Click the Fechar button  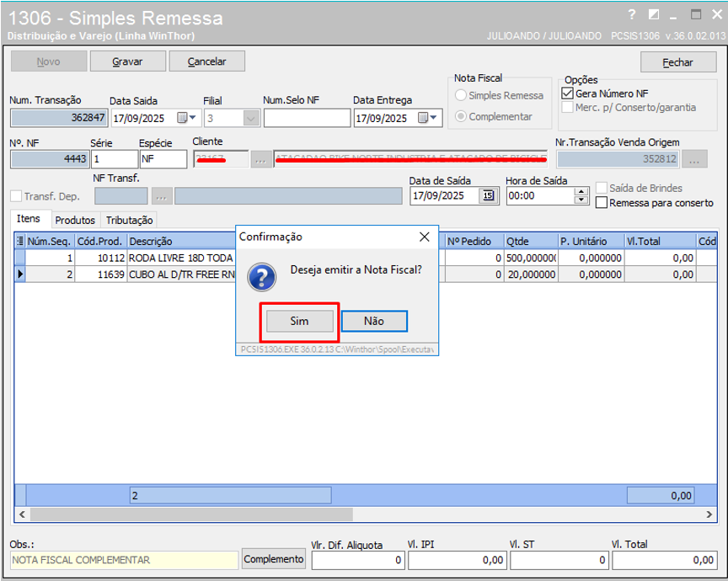pos(677,62)
